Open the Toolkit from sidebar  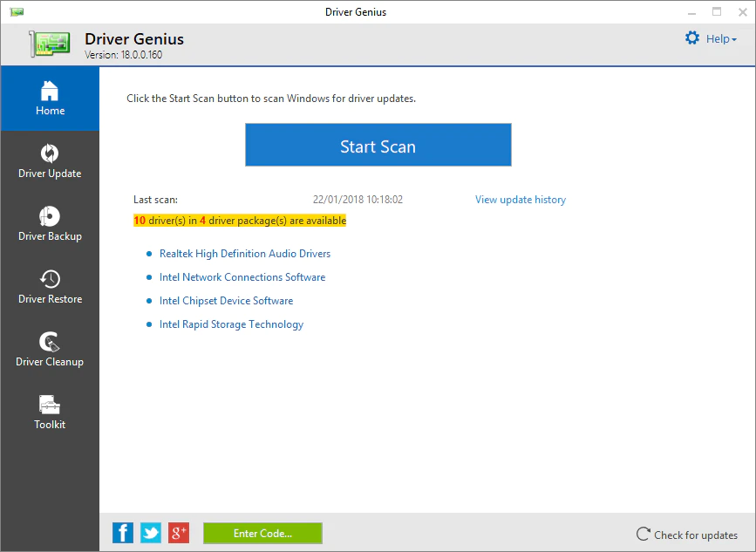click(50, 412)
